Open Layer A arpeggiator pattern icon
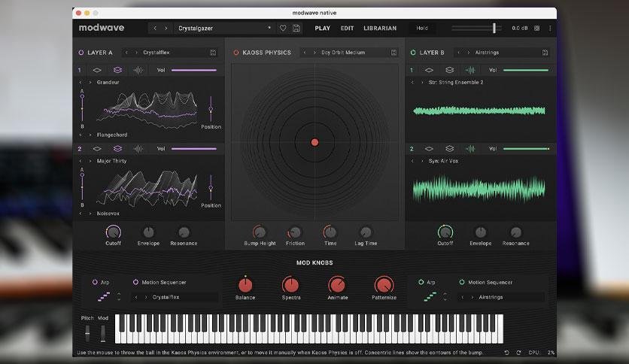The width and height of the screenshot is (629, 364). (104, 296)
